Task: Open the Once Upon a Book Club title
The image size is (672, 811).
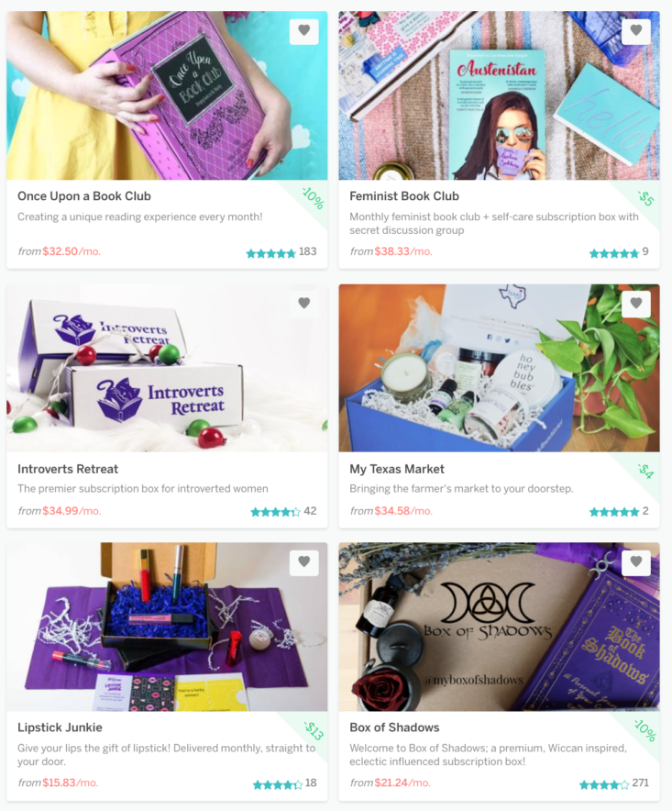Action: pyautogui.click(x=84, y=196)
